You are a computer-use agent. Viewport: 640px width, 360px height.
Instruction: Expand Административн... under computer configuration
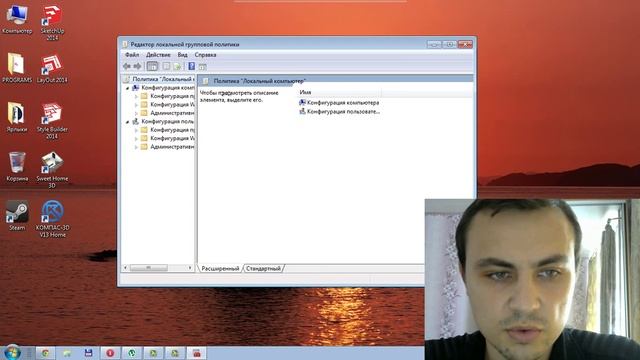(136, 113)
